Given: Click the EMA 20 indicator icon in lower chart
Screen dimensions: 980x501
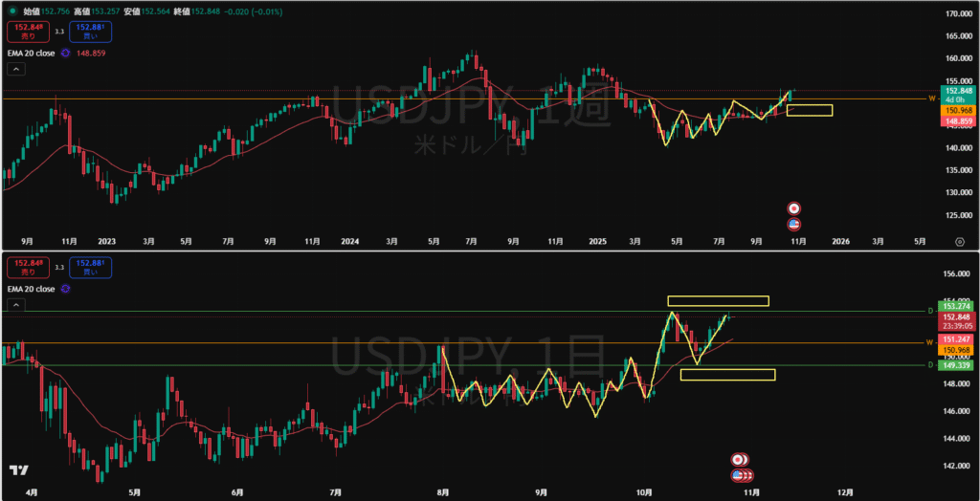Looking at the screenshot, I should (64, 288).
